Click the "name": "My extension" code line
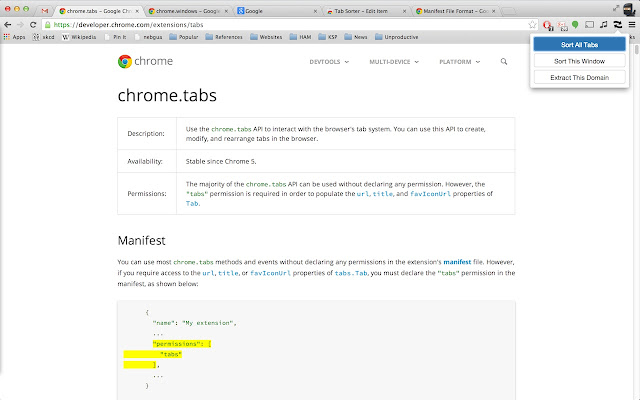The image size is (640, 400). pyautogui.click(x=194, y=323)
